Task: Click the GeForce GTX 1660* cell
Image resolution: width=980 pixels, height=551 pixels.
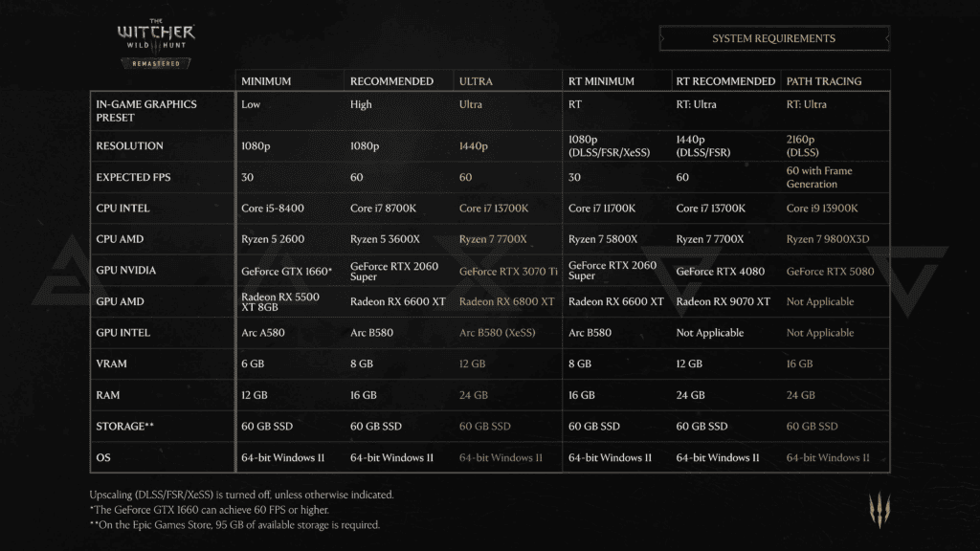Action: coord(287,271)
